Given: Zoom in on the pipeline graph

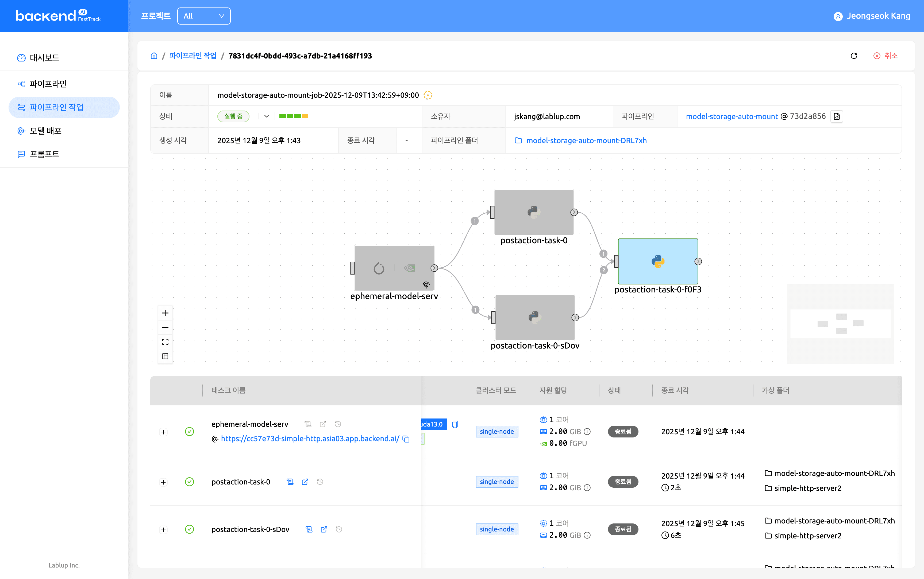Looking at the screenshot, I should 165,313.
